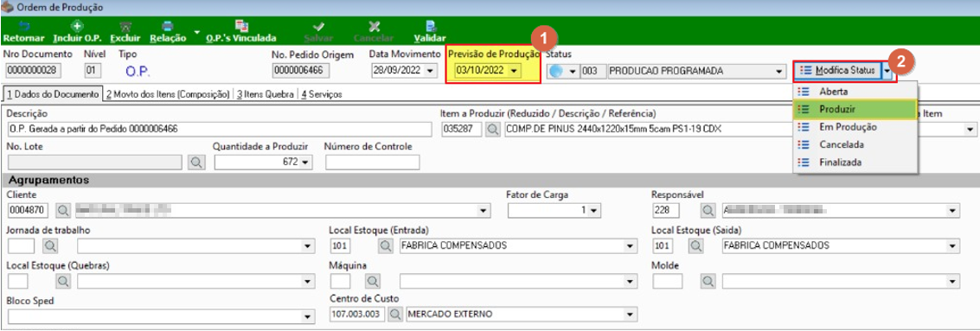Click the Modifica Status dropdown arrow
Image resolution: width=980 pixels, height=331 pixels.
887,71
